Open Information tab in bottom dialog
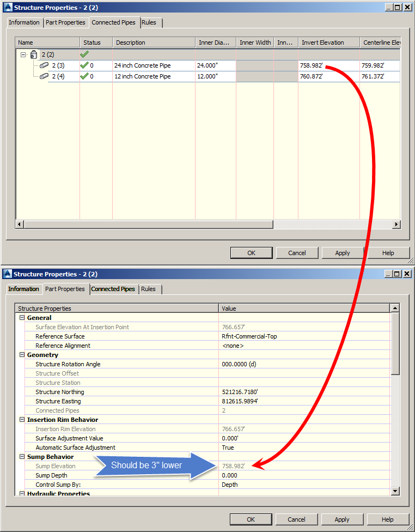415x532 pixels. tap(23, 289)
